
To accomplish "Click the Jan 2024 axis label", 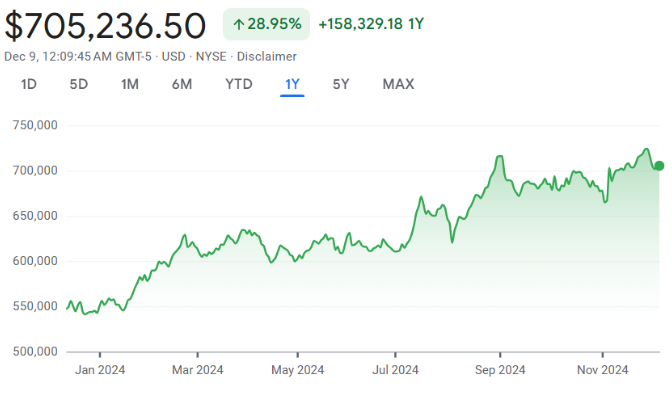I will coord(100,370).
